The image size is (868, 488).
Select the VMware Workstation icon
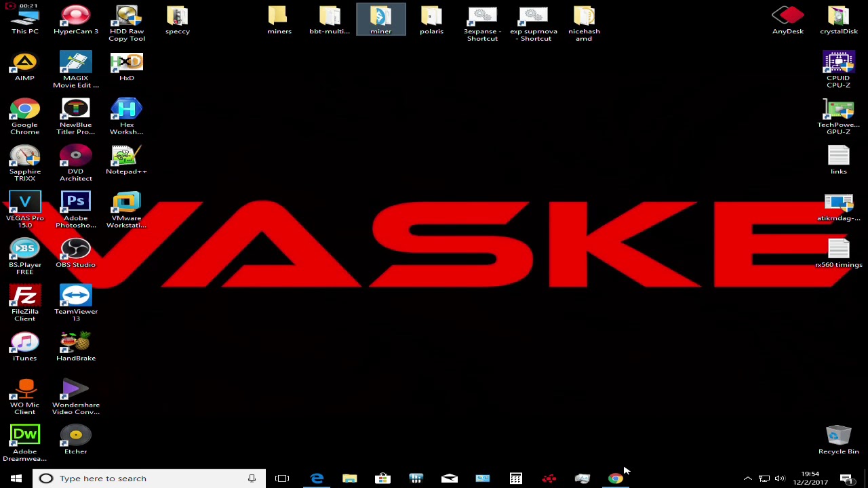tap(127, 211)
